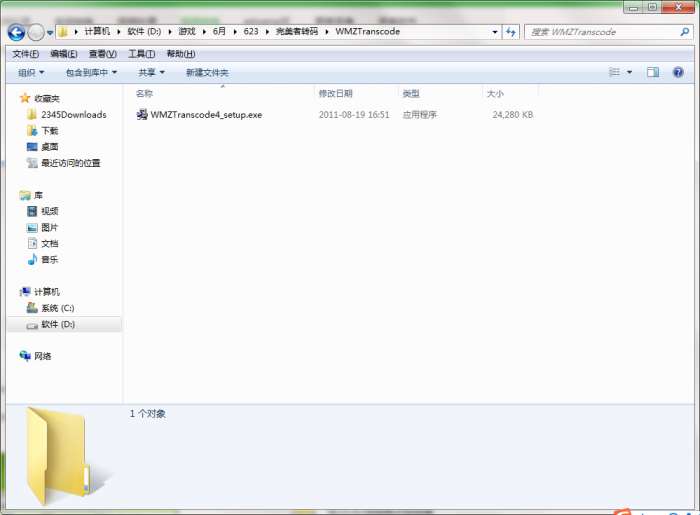Screen dimensions: 700x515
Task: Expand the chevron after 6月 breadcrumb
Action: click(235, 32)
